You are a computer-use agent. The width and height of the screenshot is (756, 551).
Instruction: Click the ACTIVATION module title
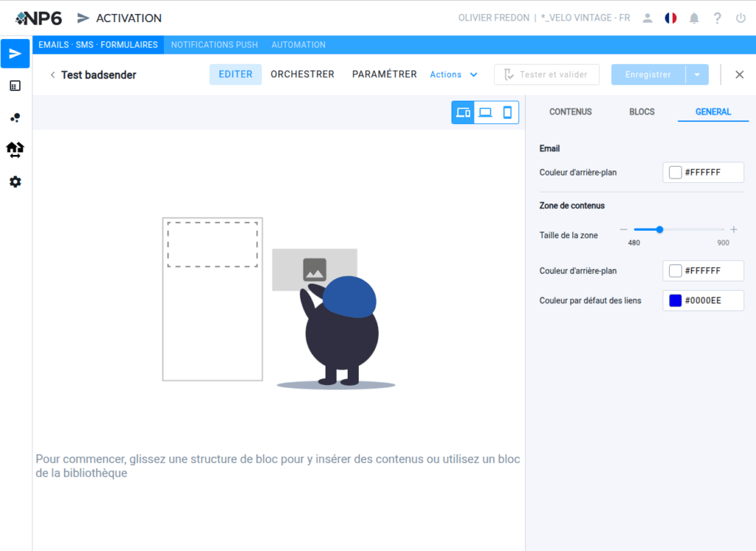(x=128, y=18)
